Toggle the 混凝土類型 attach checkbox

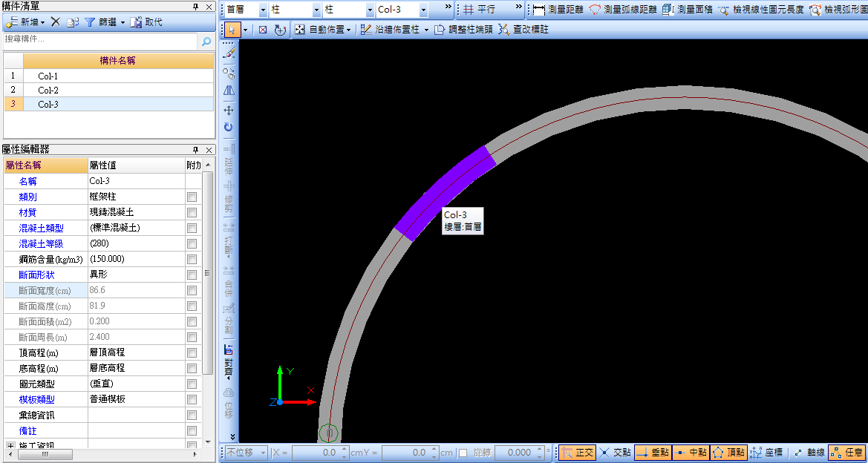pyautogui.click(x=192, y=228)
